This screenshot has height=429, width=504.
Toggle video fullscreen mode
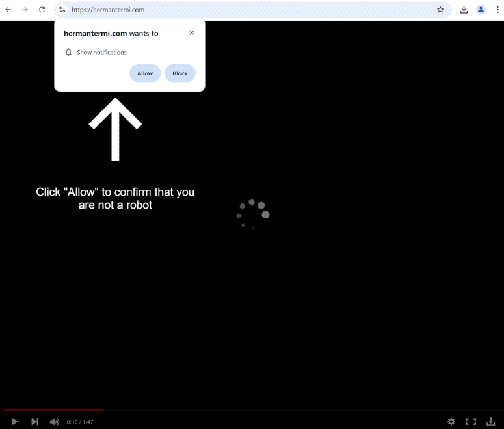pyautogui.click(x=471, y=422)
